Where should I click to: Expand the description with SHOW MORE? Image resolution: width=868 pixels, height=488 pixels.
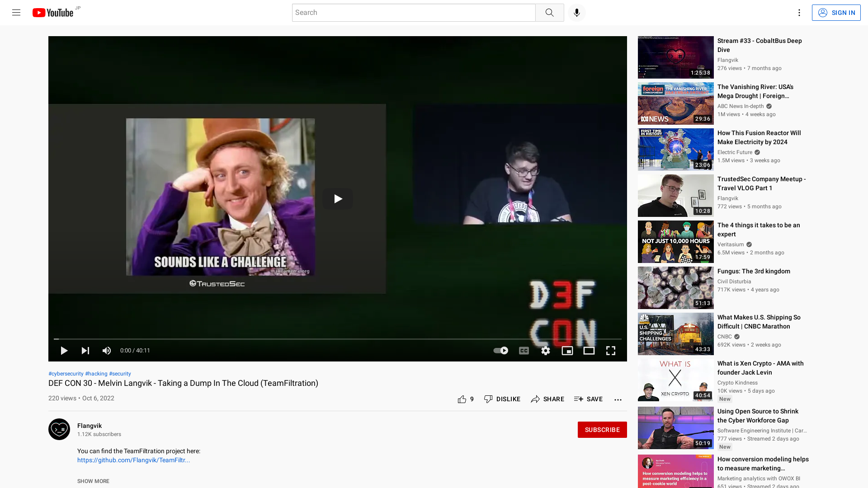click(x=93, y=481)
